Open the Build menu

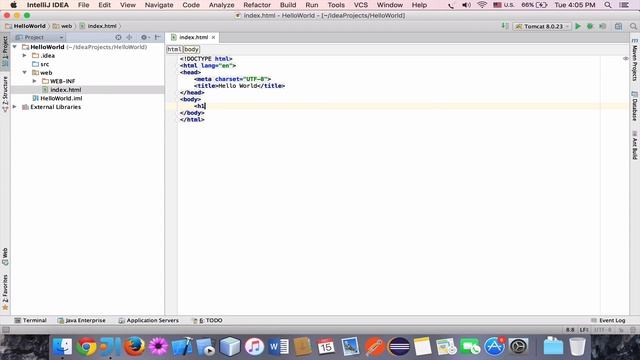(288, 5)
